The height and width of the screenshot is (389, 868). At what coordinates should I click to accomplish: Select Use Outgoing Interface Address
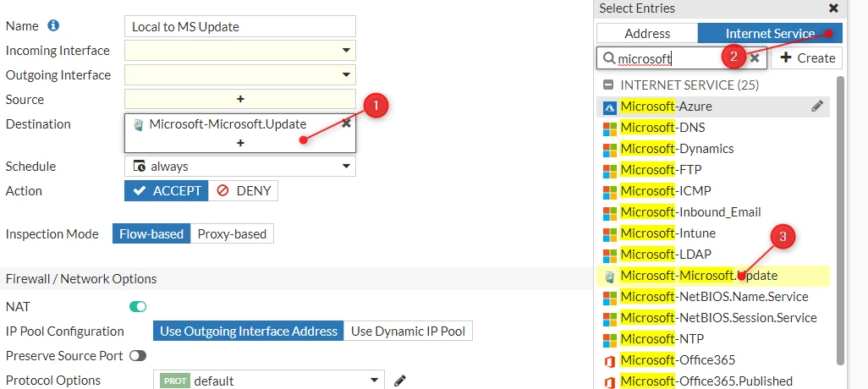[249, 331]
